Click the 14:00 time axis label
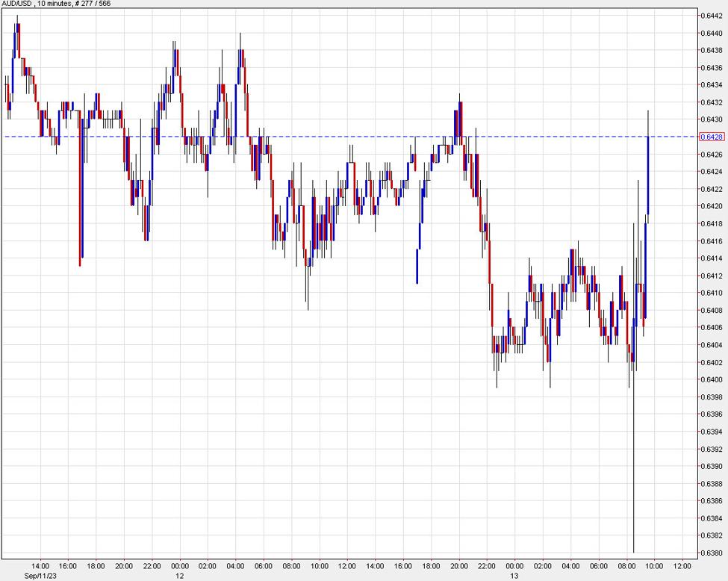Viewport: 728px width, 581px height. click(42, 566)
